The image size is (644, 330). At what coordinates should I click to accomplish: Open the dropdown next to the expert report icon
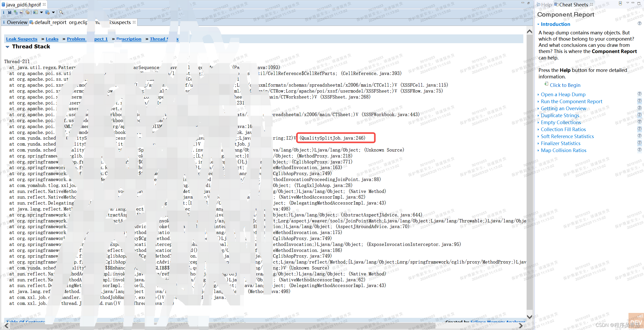42,12
